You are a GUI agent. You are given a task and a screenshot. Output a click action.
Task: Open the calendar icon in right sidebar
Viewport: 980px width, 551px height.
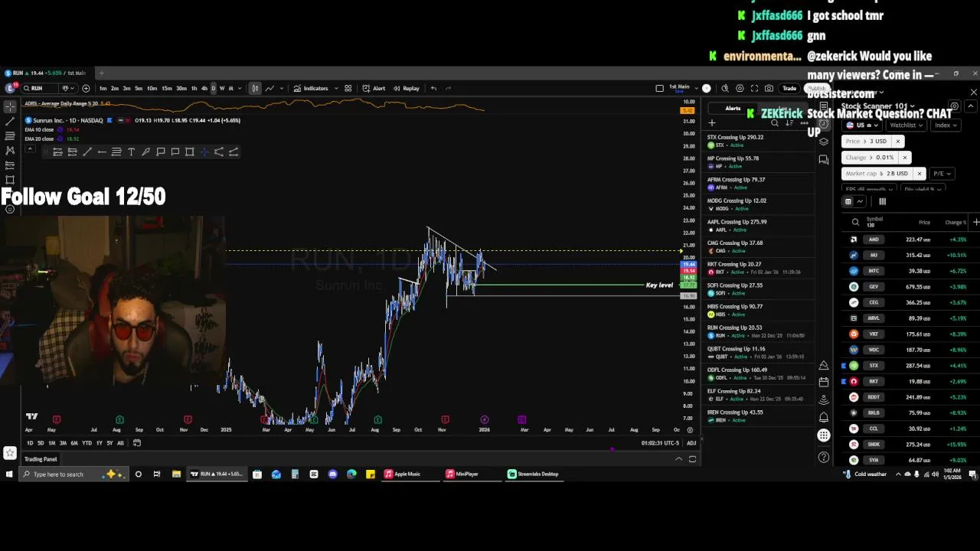(824, 382)
